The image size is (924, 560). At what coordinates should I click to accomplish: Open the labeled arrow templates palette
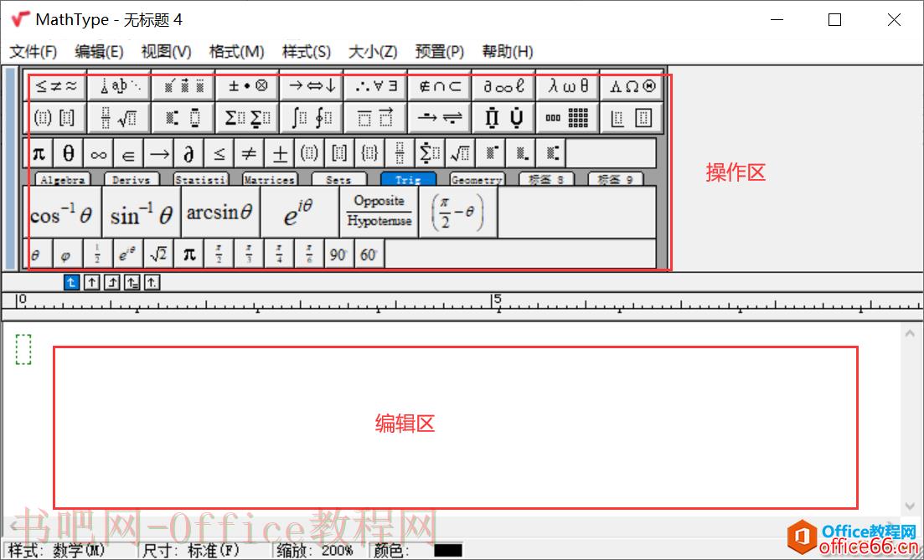(441, 118)
